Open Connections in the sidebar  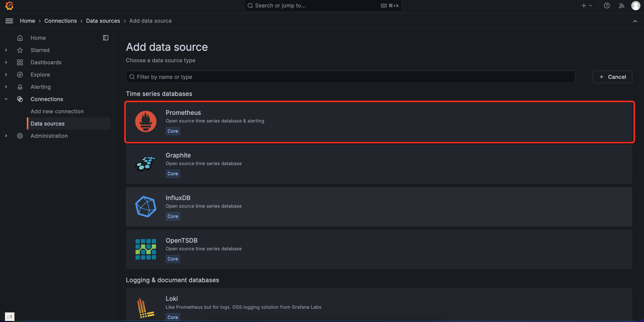47,99
